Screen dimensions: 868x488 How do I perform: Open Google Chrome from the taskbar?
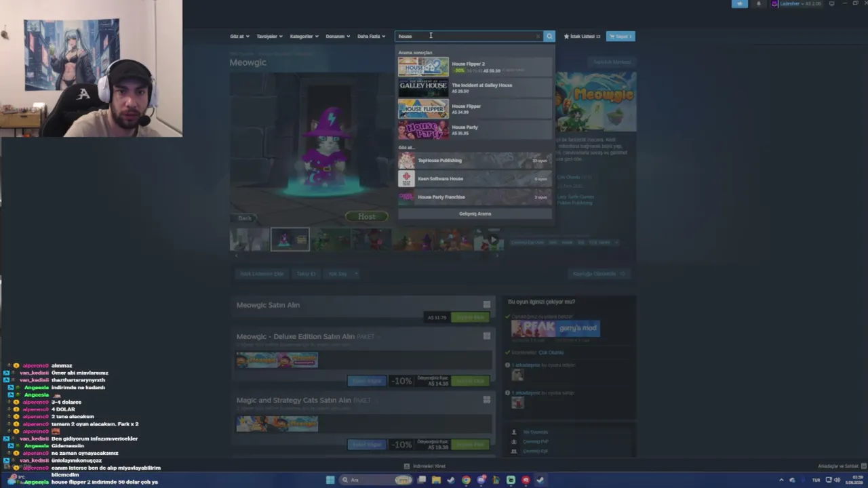point(466,480)
